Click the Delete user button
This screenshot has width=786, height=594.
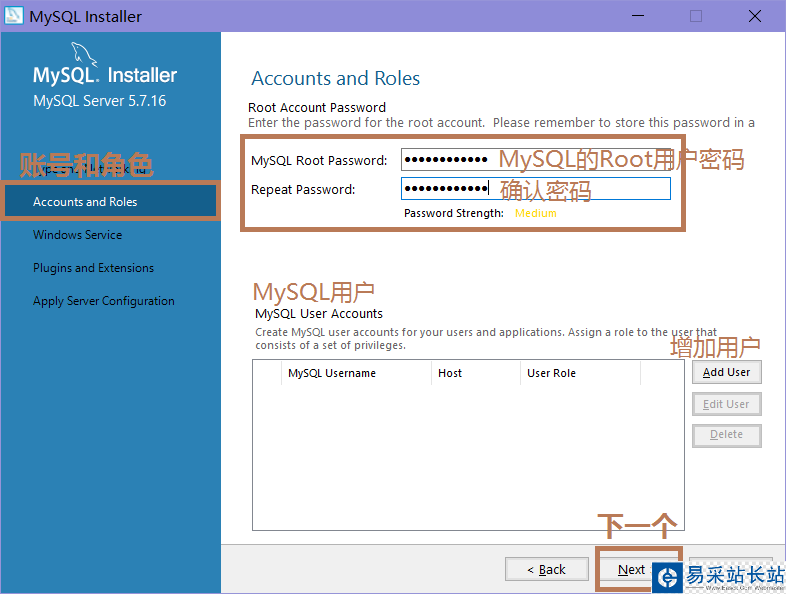click(727, 435)
